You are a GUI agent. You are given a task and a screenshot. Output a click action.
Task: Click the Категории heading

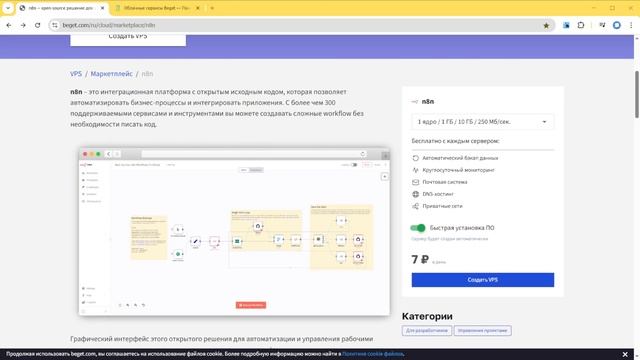(427, 316)
